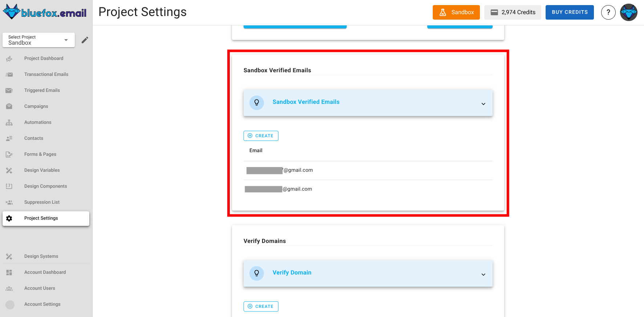This screenshot has width=644, height=317.
Task: Expand the Sandbox Verified Emails info panel
Action: (x=483, y=104)
